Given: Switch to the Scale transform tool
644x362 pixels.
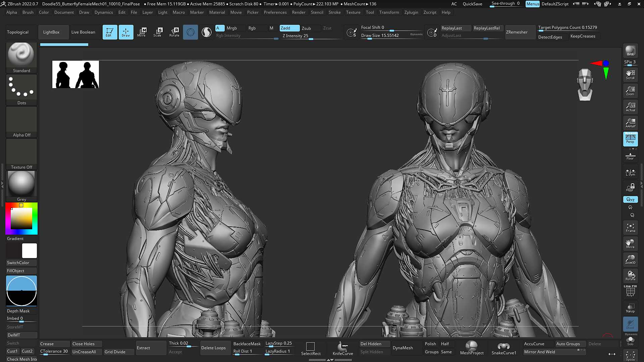Looking at the screenshot, I should click(158, 32).
